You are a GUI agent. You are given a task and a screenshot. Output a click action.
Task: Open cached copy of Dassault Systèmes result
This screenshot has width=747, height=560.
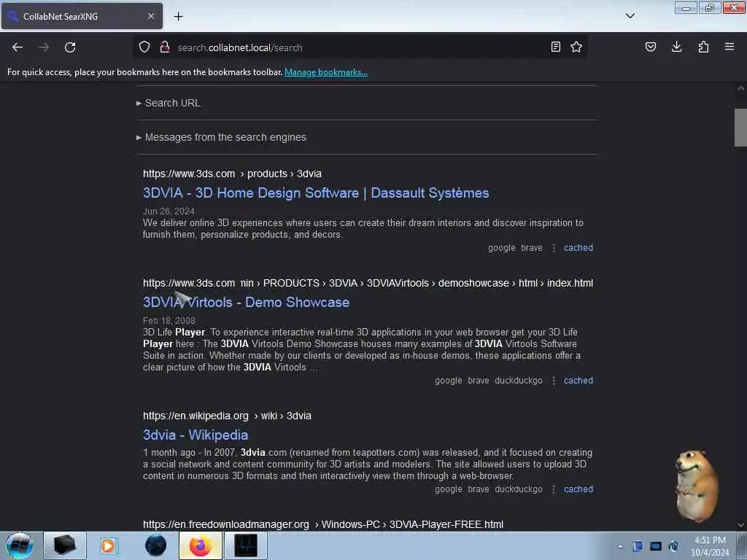[578, 248]
